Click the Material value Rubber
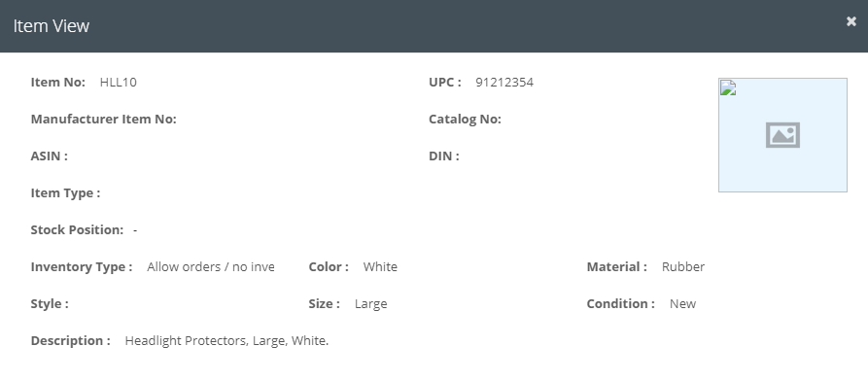 tap(683, 267)
